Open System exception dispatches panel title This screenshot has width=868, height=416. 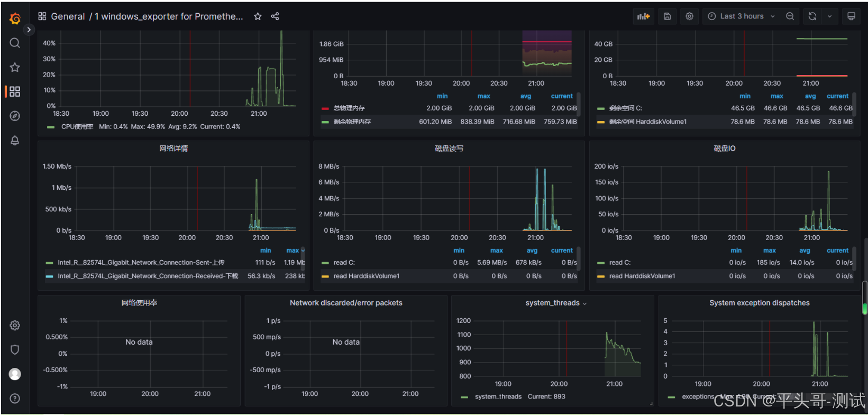[760, 303]
